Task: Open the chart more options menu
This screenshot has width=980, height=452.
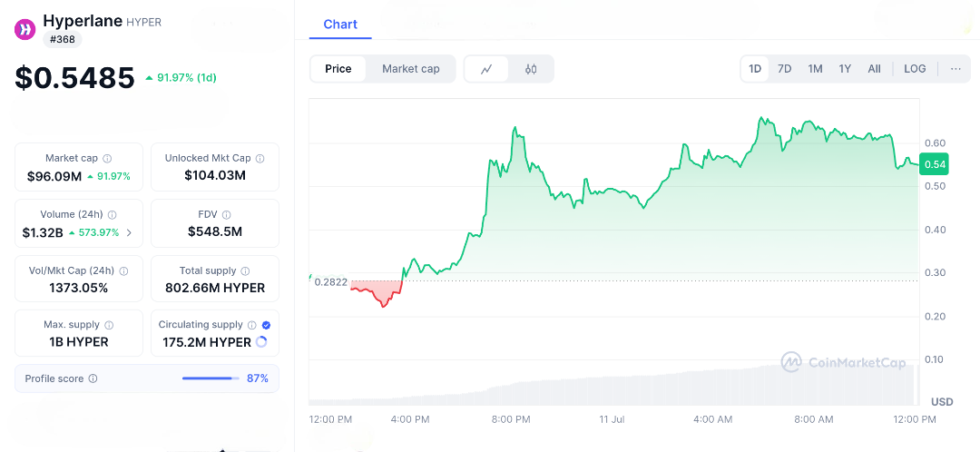Action: [955, 69]
